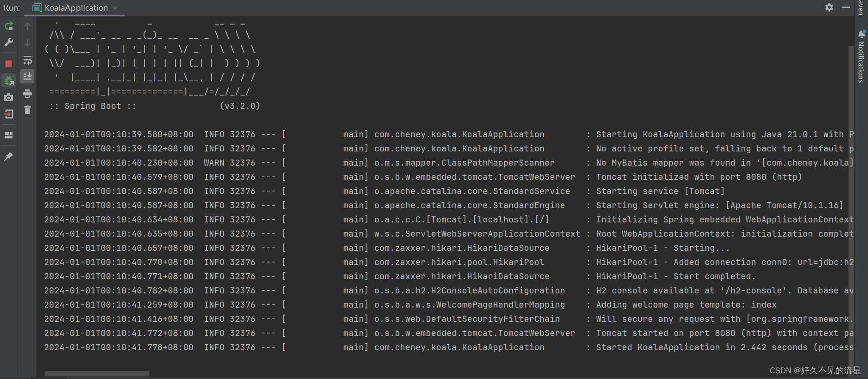Hide the Run tool window via minus
The height and width of the screenshot is (379, 868).
[846, 7]
